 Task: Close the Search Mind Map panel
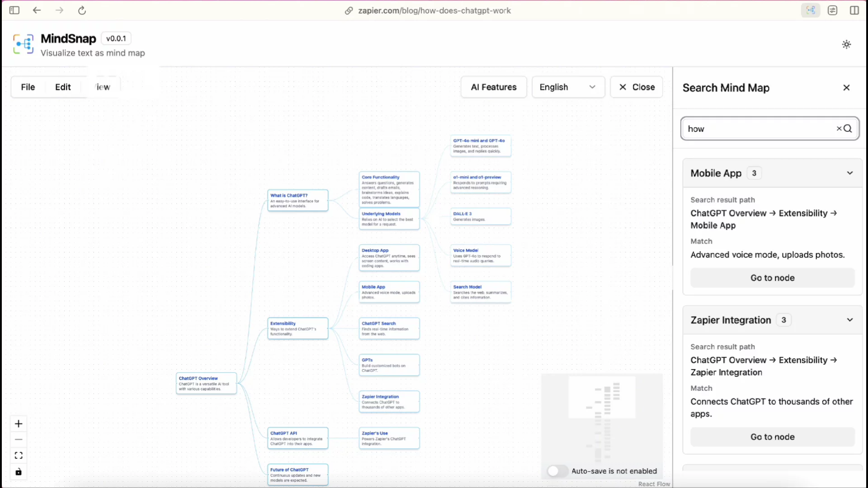[x=846, y=88]
